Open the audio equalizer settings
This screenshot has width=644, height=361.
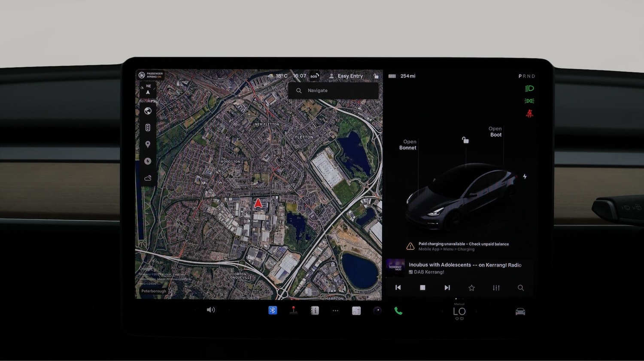click(x=496, y=288)
